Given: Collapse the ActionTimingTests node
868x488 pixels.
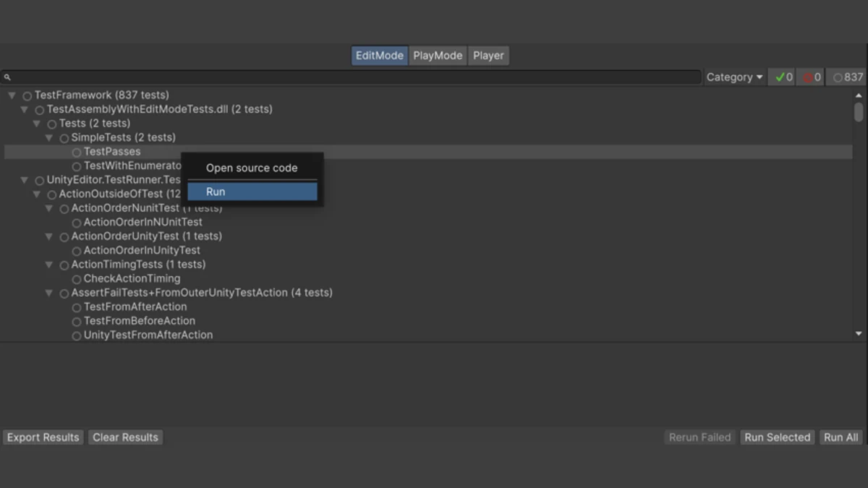Looking at the screenshot, I should [48, 265].
